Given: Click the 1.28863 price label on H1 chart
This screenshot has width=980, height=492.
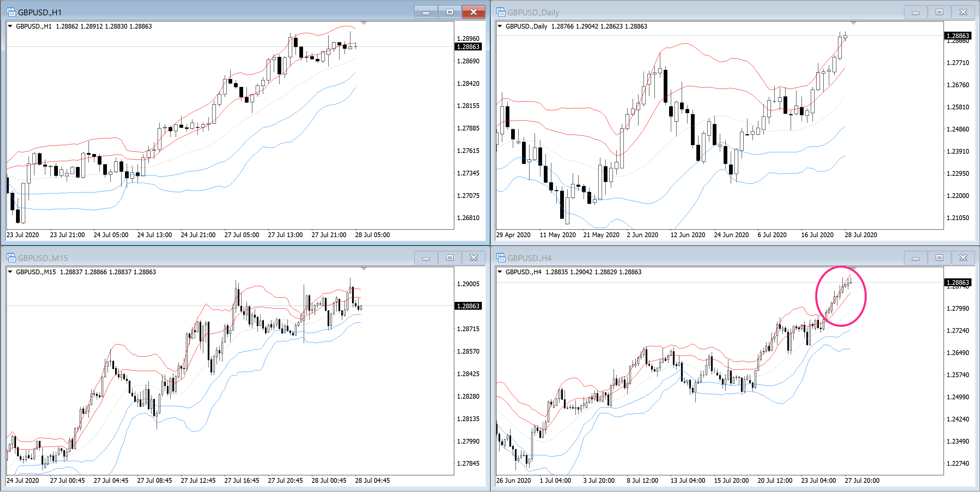Looking at the screenshot, I should coord(468,47).
